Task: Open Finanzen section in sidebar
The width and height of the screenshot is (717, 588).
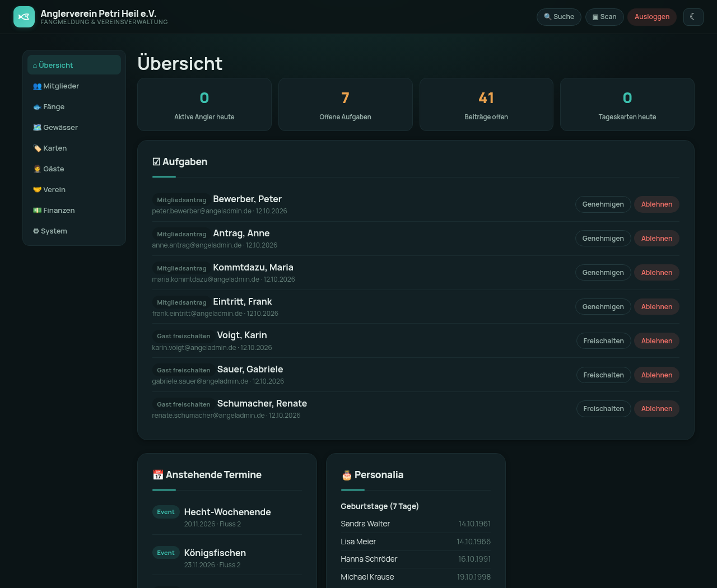Action: pyautogui.click(x=74, y=210)
